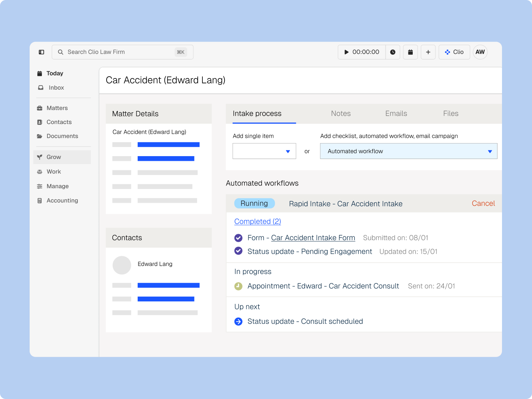Select Edward Lang contact avatar
The image size is (532, 399).
(x=122, y=265)
